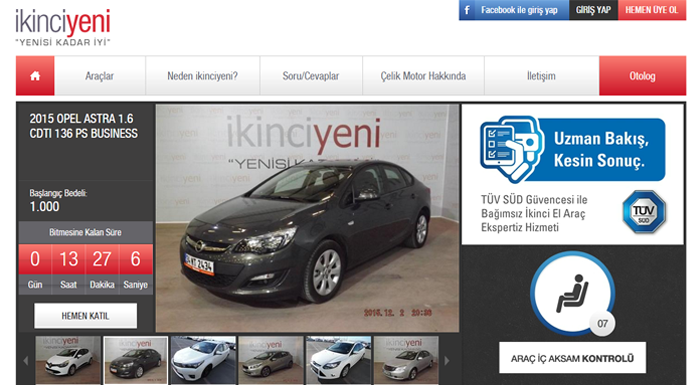Viewport: 700px width, 385px height.
Task: Open Soru/Cevaplar menu item
Action: click(311, 75)
